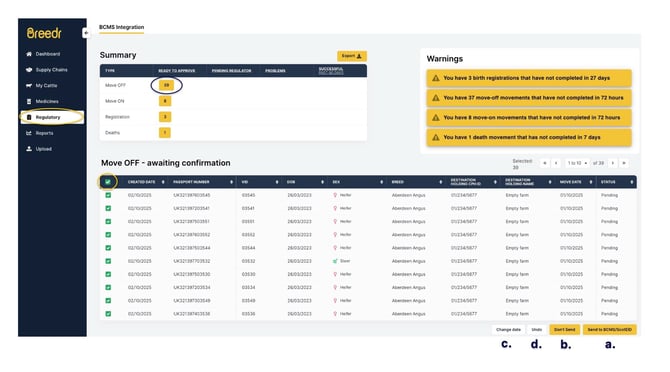Collapse the sidebar with the arrow button

coord(86,33)
